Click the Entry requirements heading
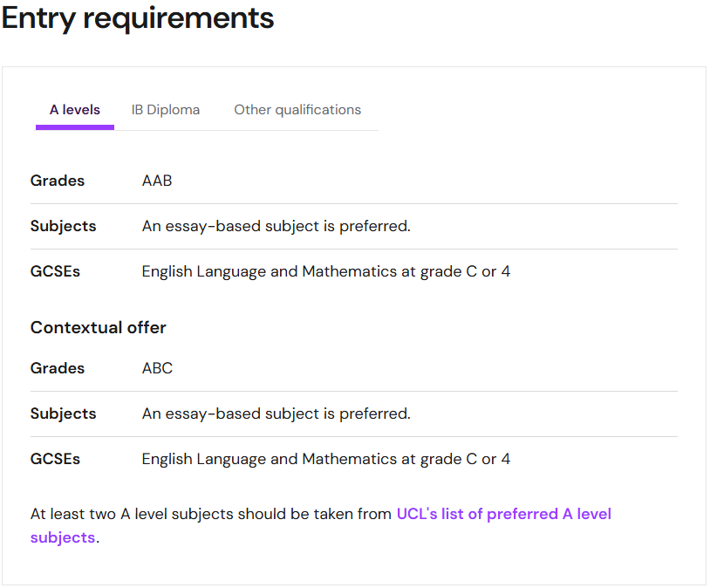This screenshot has width=710, height=588. 138,19
